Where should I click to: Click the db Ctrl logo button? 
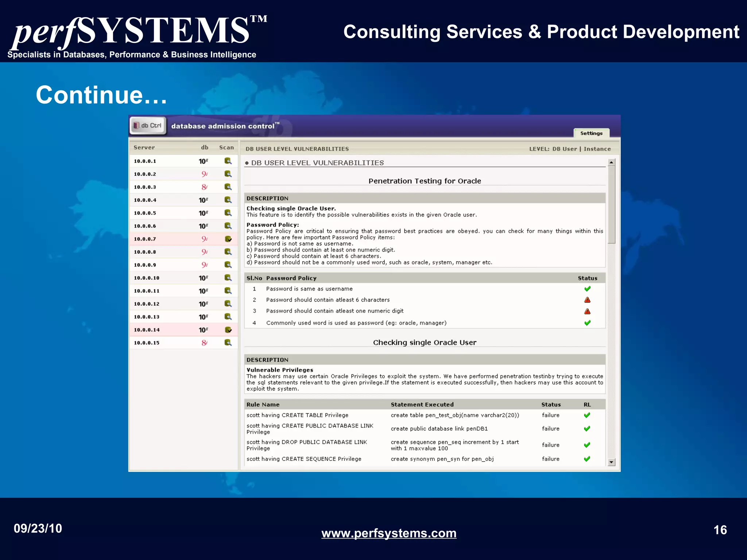pyautogui.click(x=148, y=125)
